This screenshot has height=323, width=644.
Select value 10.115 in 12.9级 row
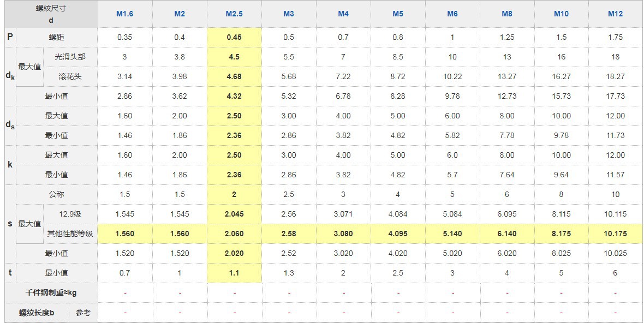click(615, 214)
